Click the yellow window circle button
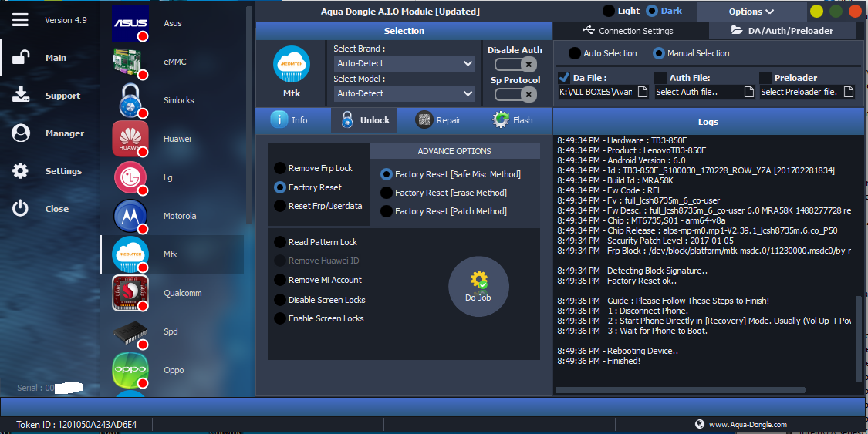The width and height of the screenshot is (868, 434). pyautogui.click(x=816, y=11)
